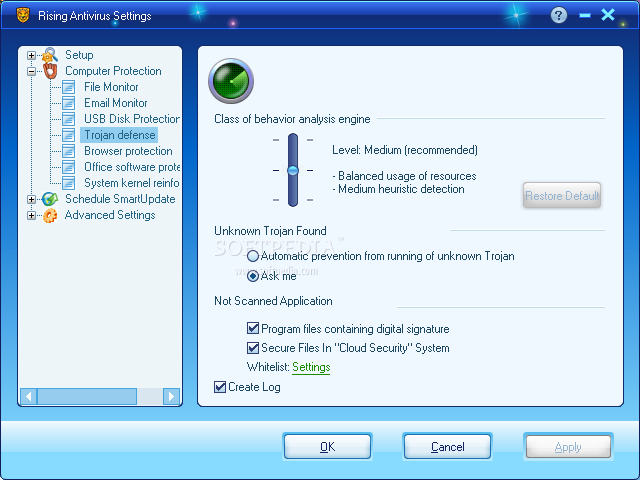Image resolution: width=640 pixels, height=480 pixels.
Task: Toggle Program files containing digital signature checkbox
Action: coord(253,328)
